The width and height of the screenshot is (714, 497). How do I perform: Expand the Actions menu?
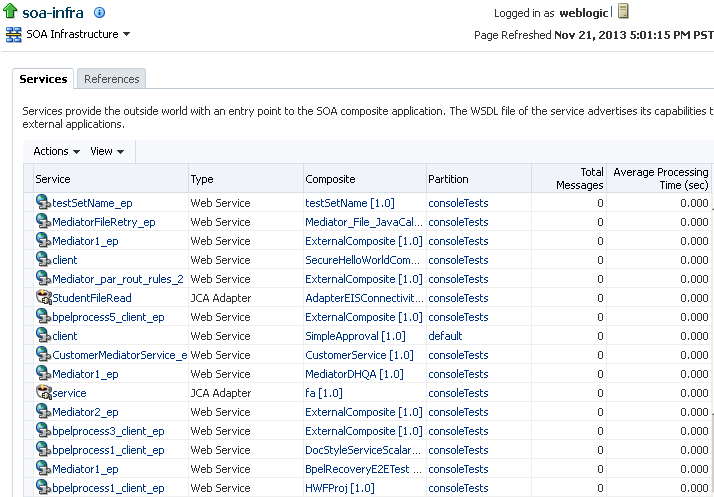coord(56,151)
